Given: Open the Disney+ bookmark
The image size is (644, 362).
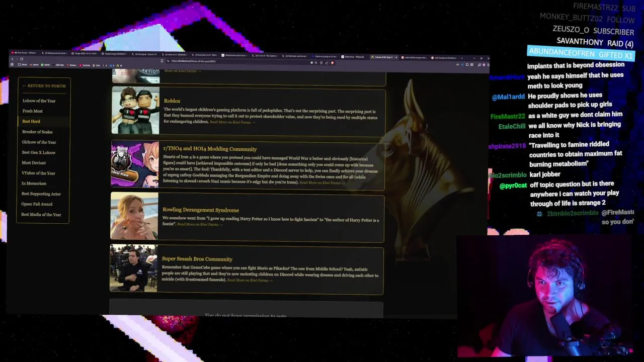Looking at the screenshot, I should coord(72,65).
